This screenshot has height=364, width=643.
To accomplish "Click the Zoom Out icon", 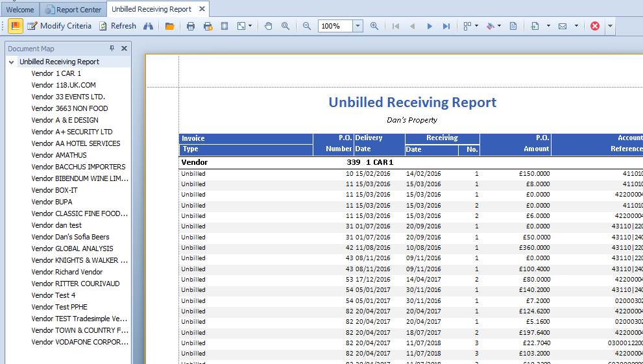I will click(307, 26).
